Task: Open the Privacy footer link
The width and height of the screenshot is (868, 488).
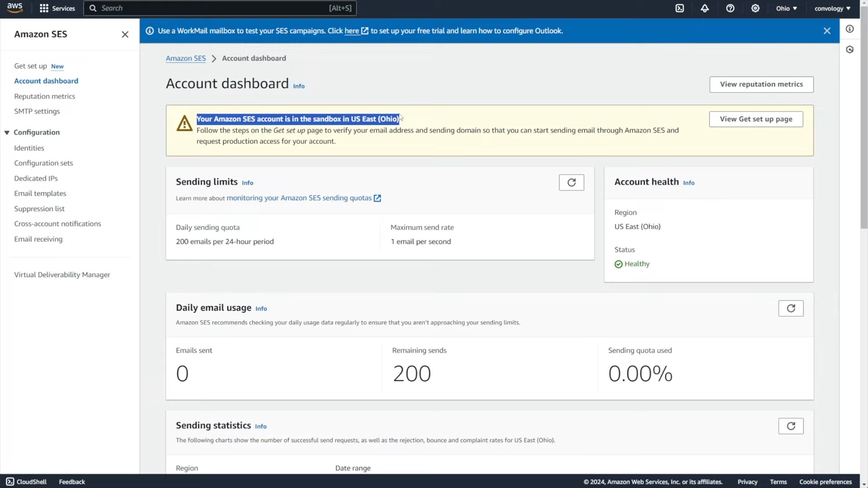Action: [747, 482]
